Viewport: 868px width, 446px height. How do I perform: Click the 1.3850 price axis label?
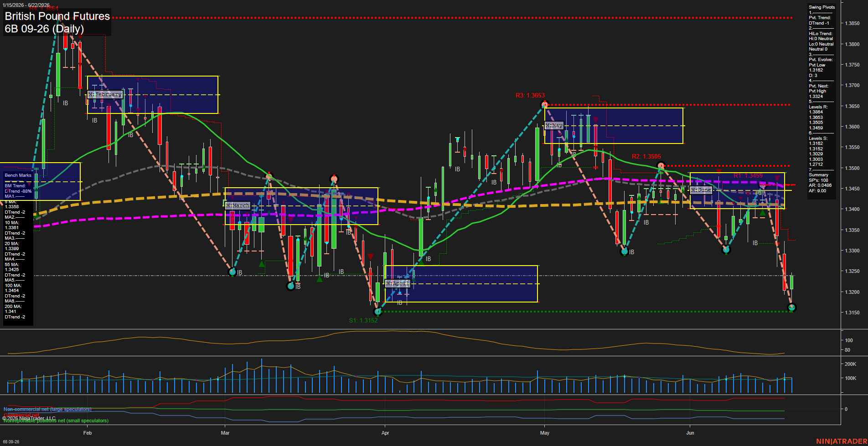click(852, 23)
